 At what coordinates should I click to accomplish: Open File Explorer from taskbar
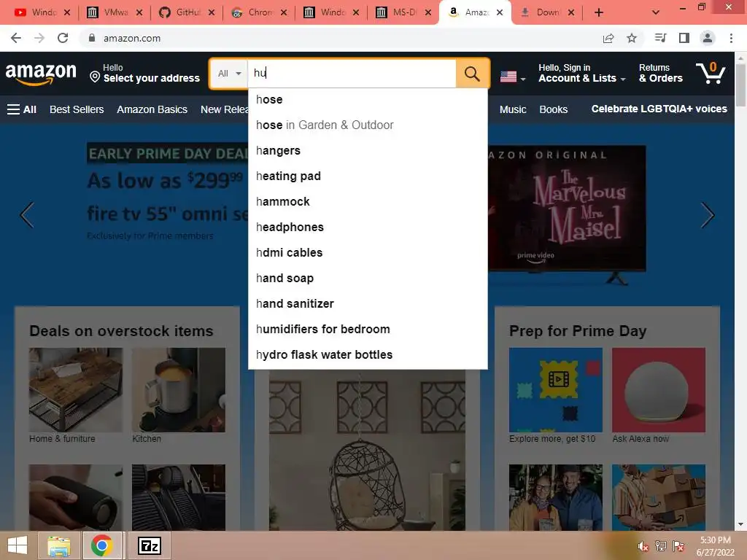[x=59, y=545]
